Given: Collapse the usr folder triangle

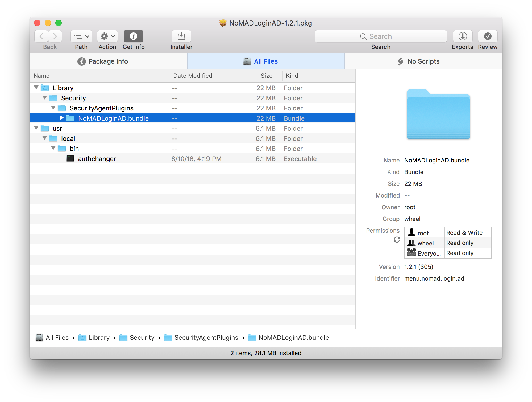Looking at the screenshot, I should 36,128.
